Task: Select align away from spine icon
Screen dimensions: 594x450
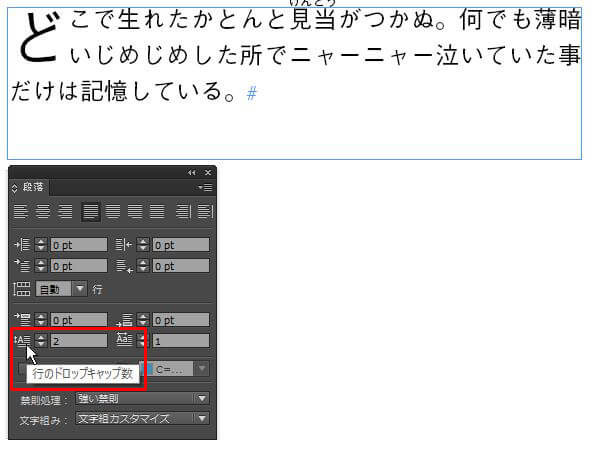Action: tap(206, 212)
